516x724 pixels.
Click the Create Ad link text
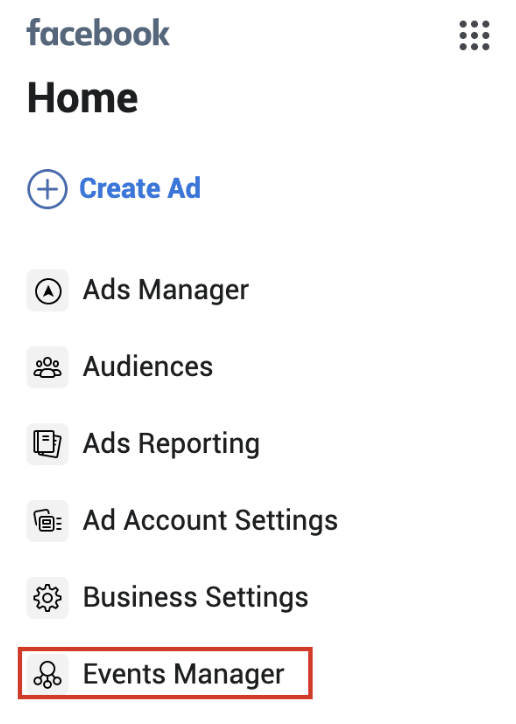[x=140, y=188]
